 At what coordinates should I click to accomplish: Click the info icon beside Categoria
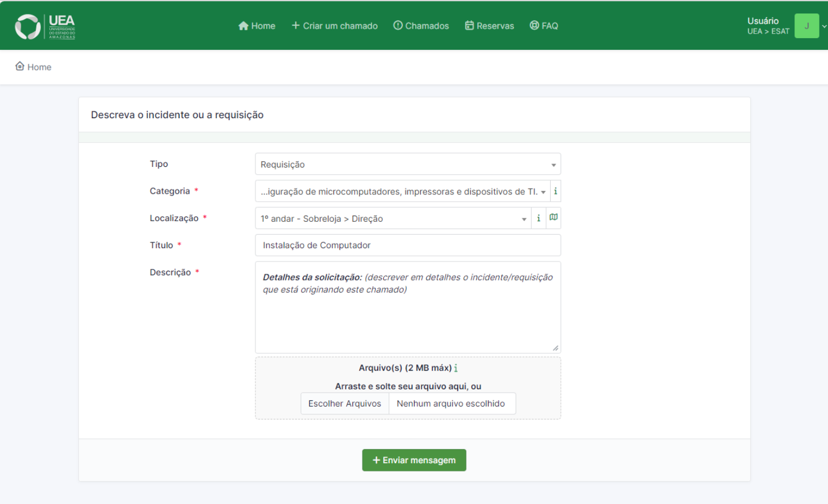555,192
